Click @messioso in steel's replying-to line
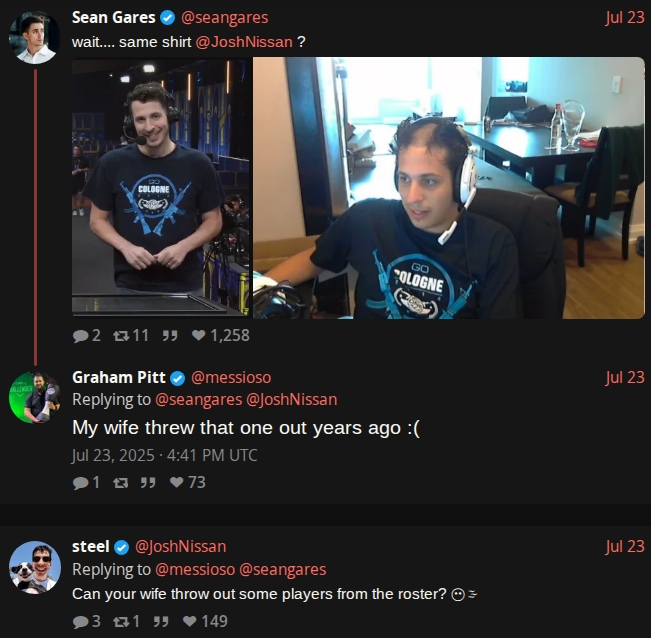This screenshot has width=651, height=638. pos(195,570)
